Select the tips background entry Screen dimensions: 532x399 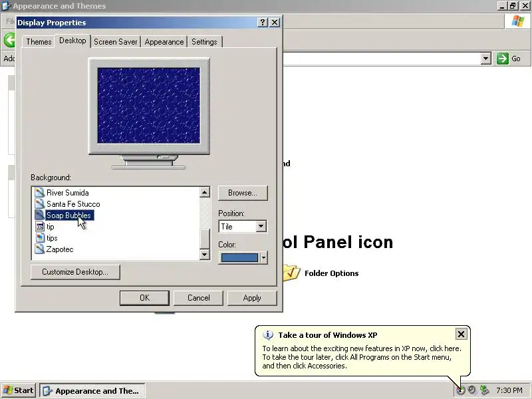[x=52, y=238]
